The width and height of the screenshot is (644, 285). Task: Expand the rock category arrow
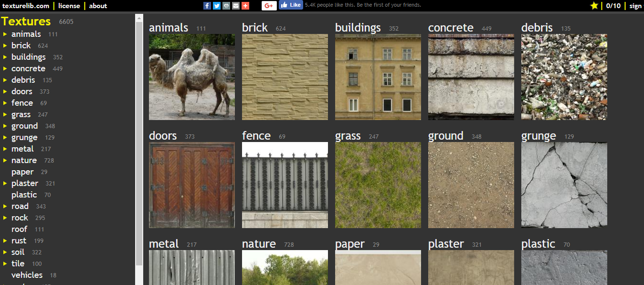click(5, 218)
